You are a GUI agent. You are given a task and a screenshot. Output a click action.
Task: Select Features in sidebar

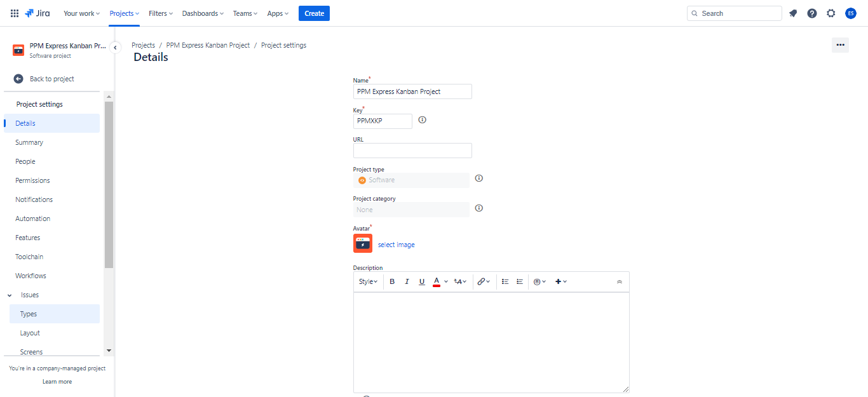point(52,238)
